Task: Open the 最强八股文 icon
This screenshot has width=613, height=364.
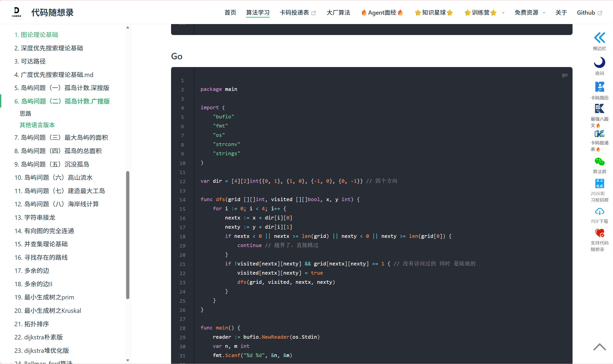Action: point(599,109)
